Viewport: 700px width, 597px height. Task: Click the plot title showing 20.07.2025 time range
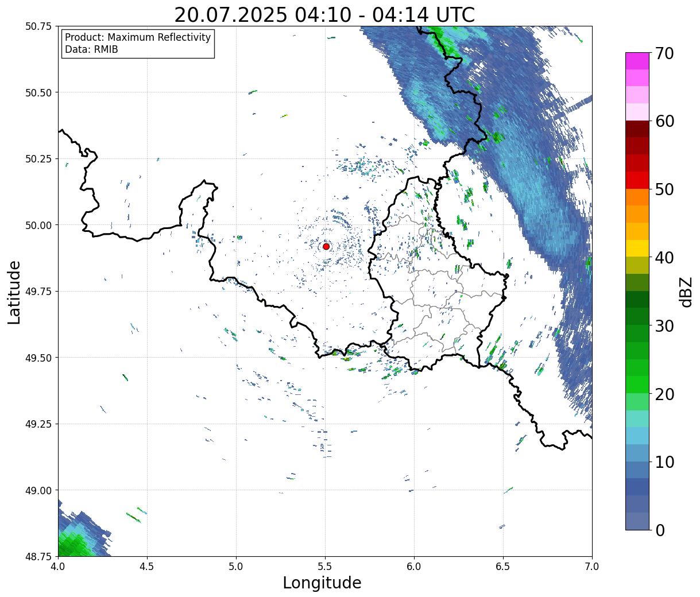pyautogui.click(x=324, y=15)
